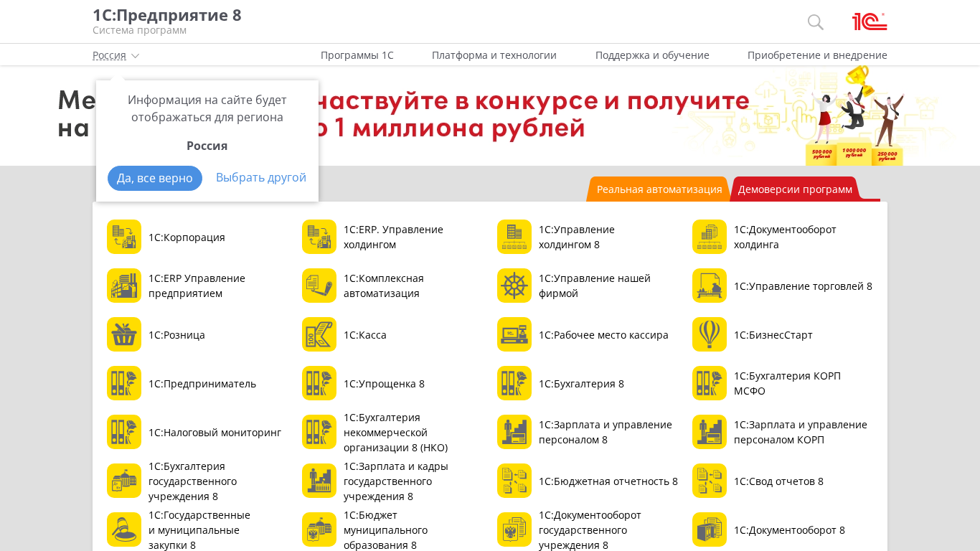Open the Поддержка и обучение menu
The height and width of the screenshot is (551, 980).
(x=652, y=55)
